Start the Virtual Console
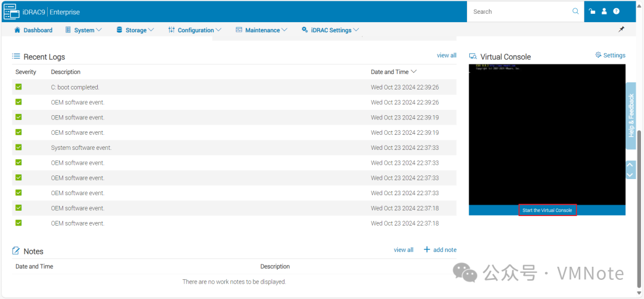This screenshot has height=299, width=644. click(547, 210)
